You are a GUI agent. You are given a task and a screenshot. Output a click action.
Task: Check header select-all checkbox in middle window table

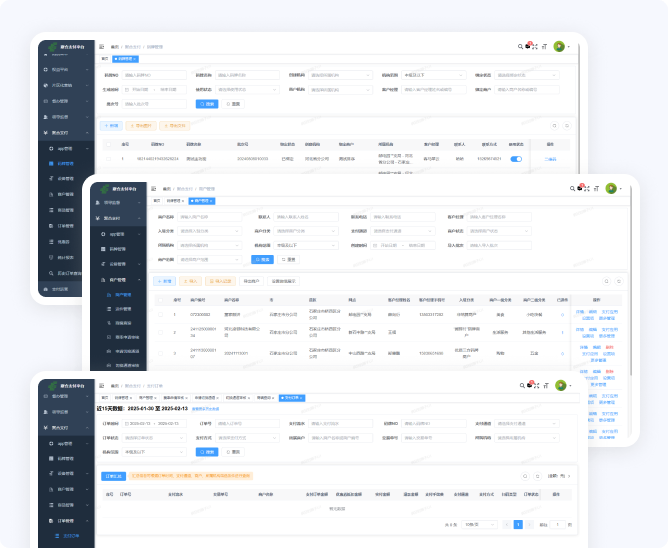161,300
